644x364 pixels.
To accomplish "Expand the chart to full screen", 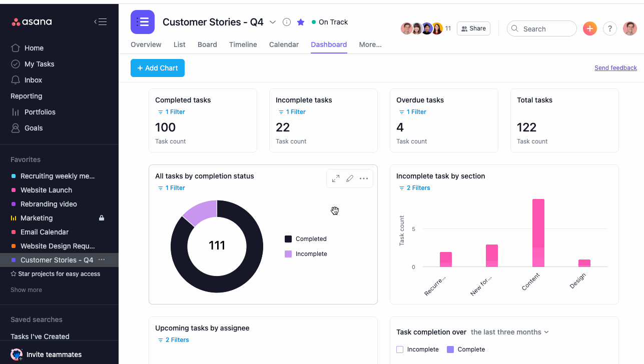I will 336,178.
